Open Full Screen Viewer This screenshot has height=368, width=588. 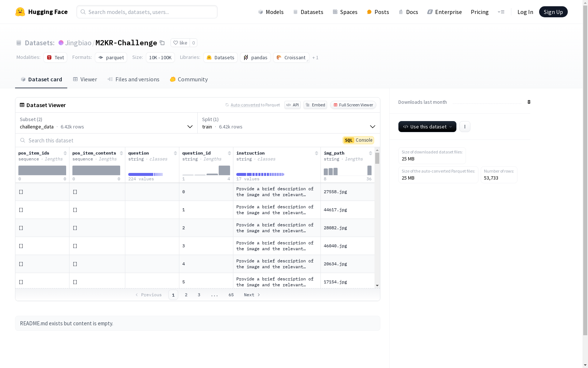point(353,105)
